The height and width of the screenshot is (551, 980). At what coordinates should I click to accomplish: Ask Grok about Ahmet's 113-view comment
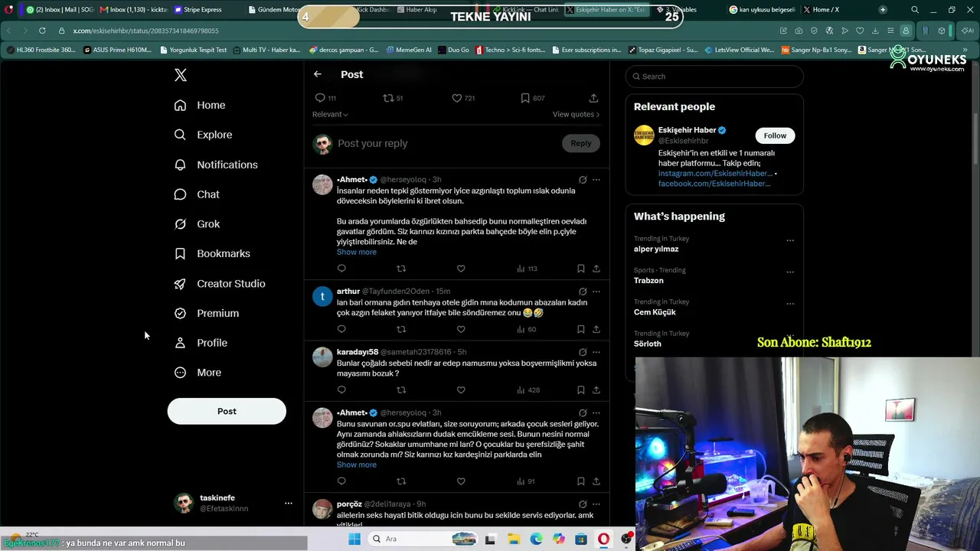pyautogui.click(x=583, y=180)
